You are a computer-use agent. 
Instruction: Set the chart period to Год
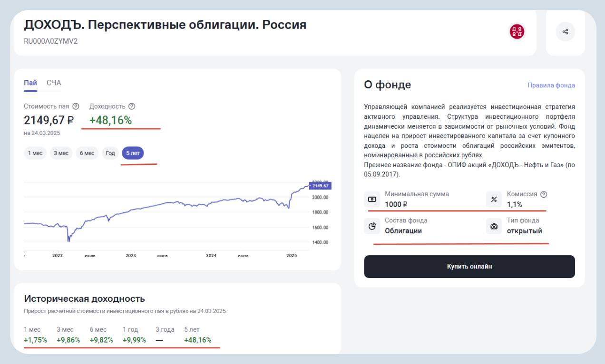point(110,153)
